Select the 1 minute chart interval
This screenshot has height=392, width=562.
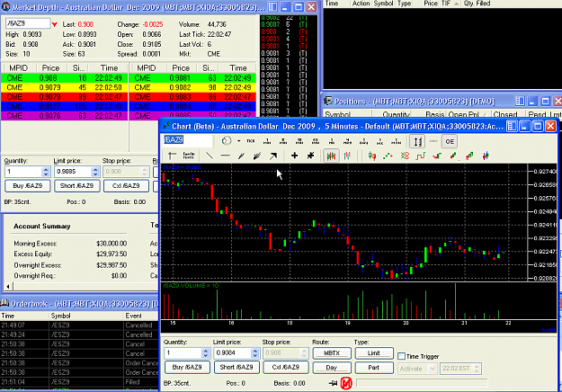pos(267,141)
